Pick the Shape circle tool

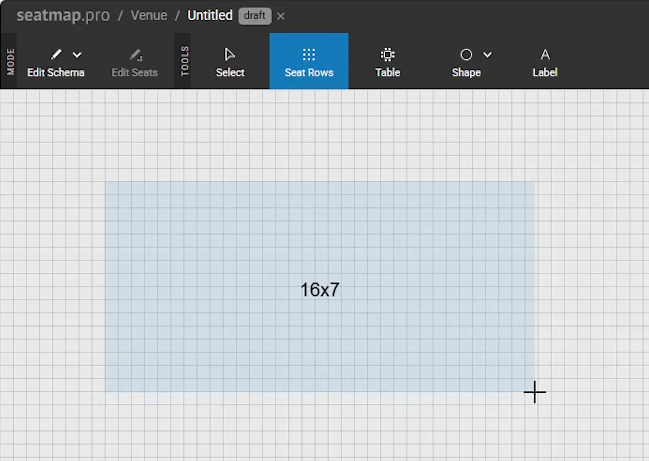[x=466, y=55]
